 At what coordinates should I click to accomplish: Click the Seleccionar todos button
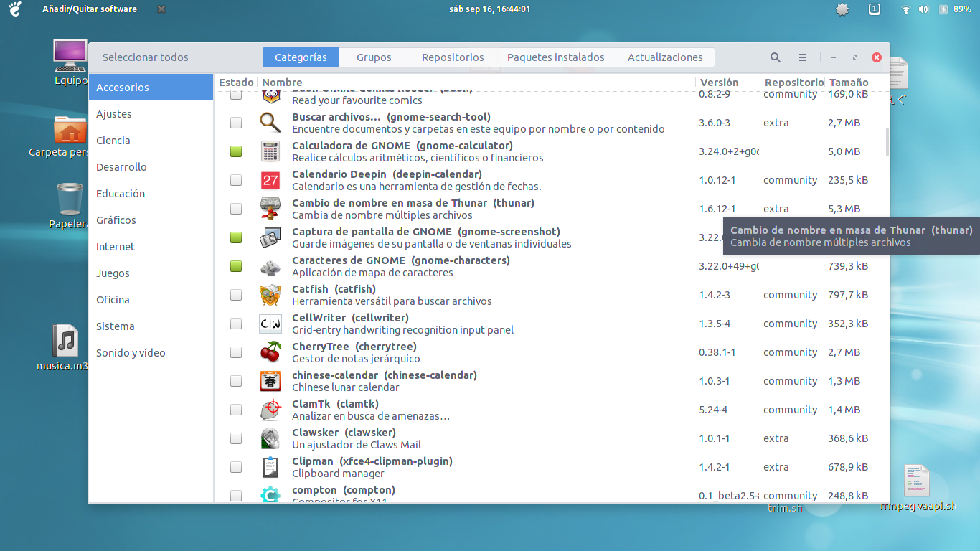(x=145, y=57)
